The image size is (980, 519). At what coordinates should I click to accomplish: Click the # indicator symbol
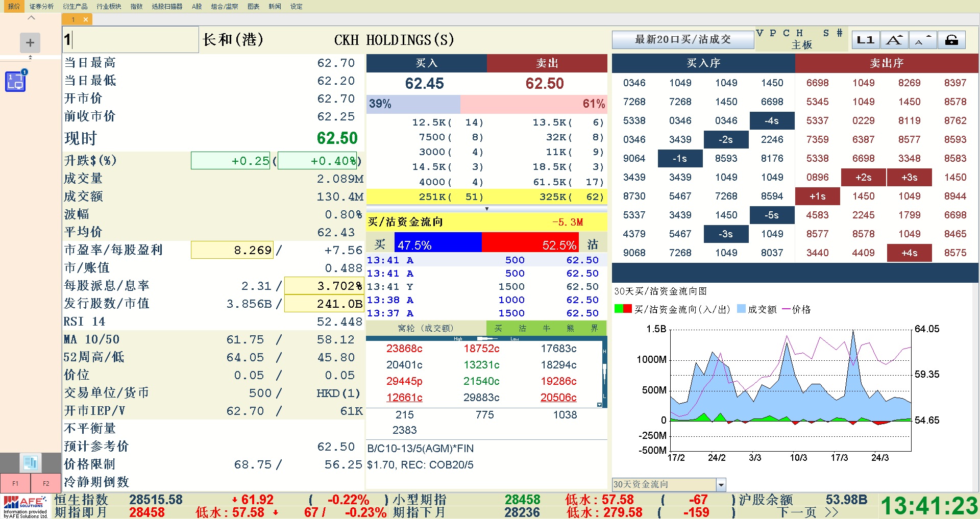click(840, 33)
